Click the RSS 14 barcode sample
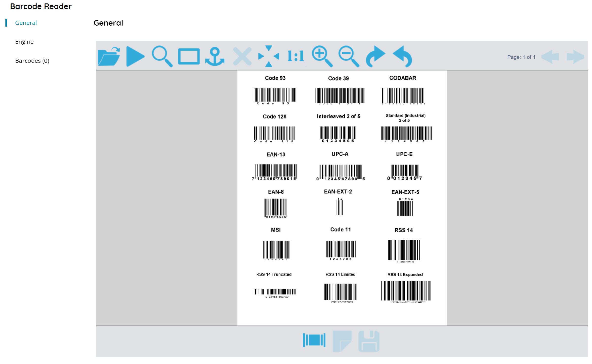The height and width of the screenshot is (364, 592). (404, 251)
